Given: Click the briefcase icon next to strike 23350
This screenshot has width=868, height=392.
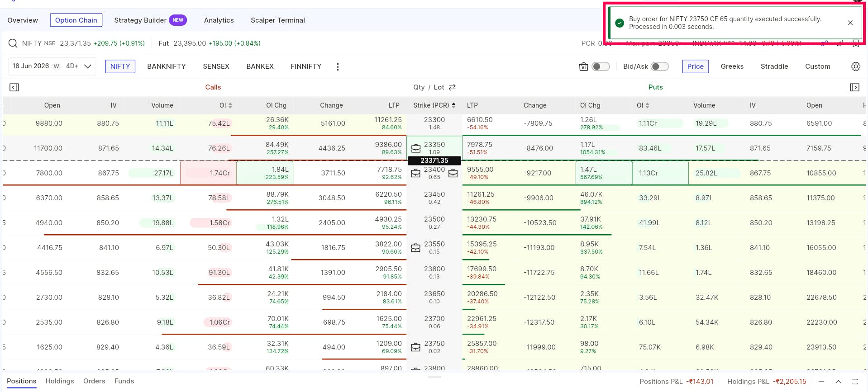Looking at the screenshot, I should coord(415,148).
